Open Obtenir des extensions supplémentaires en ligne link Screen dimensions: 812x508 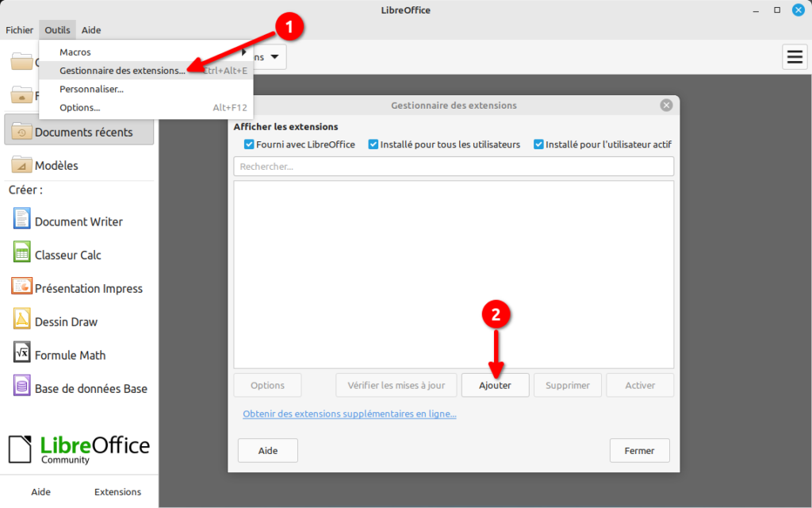pyautogui.click(x=350, y=414)
